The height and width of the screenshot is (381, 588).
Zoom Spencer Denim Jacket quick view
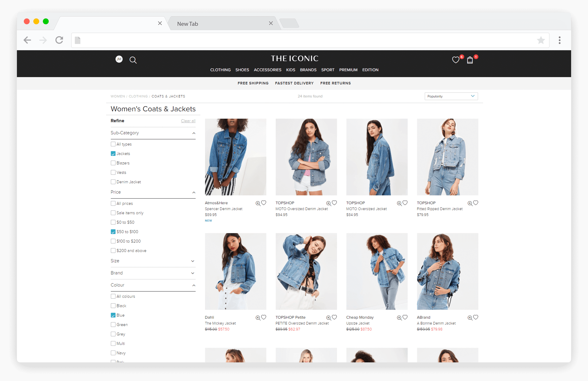[258, 203]
